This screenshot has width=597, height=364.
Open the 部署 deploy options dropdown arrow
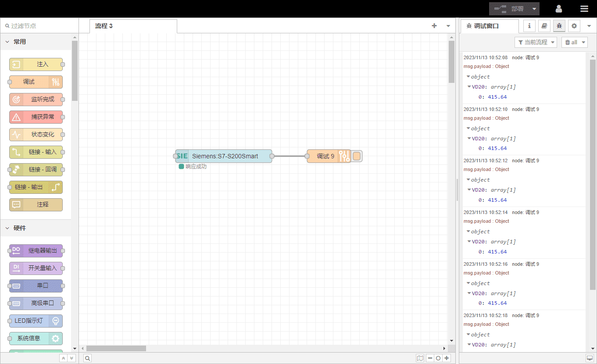click(x=534, y=9)
